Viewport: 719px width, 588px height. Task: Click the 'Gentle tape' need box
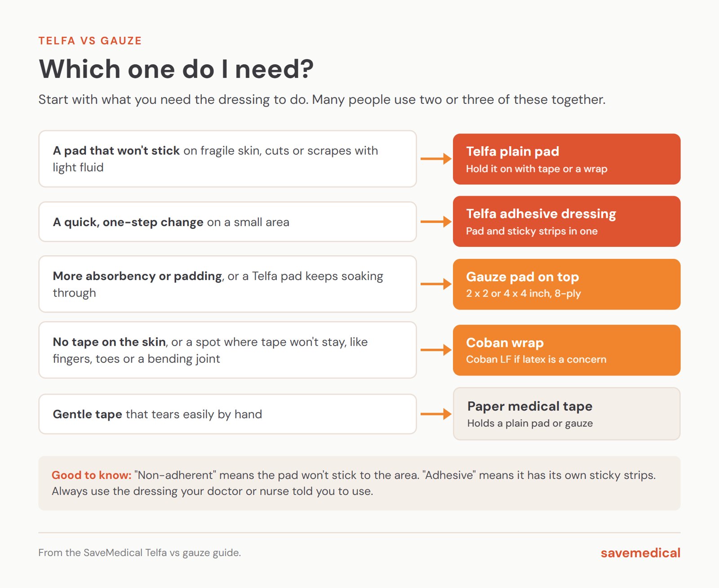click(x=228, y=414)
